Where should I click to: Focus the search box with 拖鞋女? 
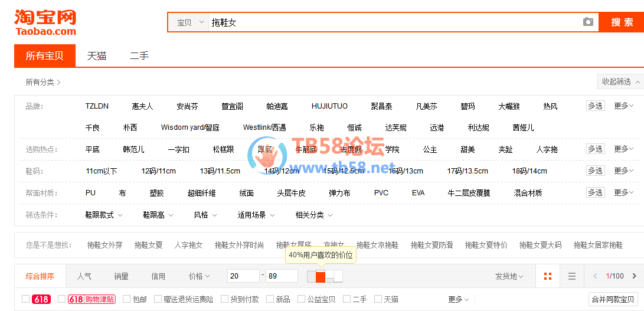coord(394,22)
